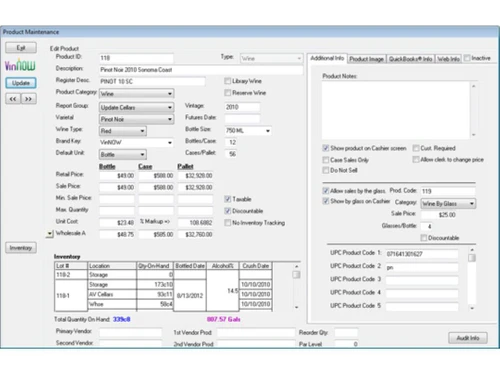Click the Futures Date field
500x375 pixels.
click(242, 119)
